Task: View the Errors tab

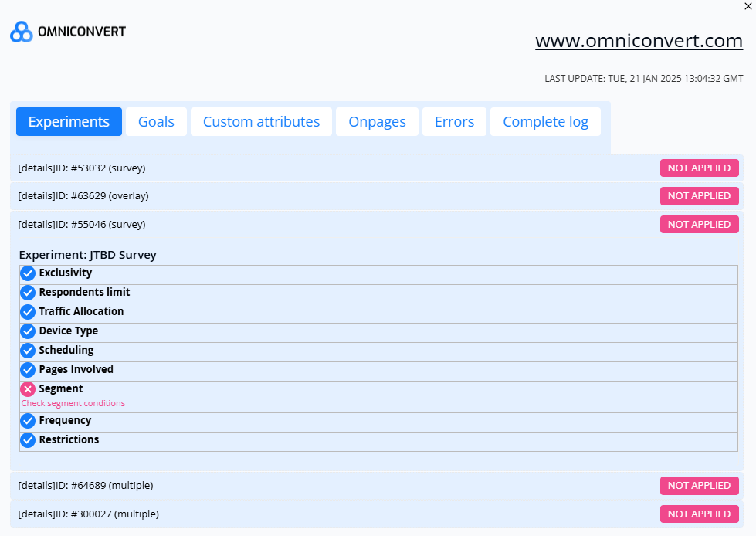Action: [x=454, y=121]
